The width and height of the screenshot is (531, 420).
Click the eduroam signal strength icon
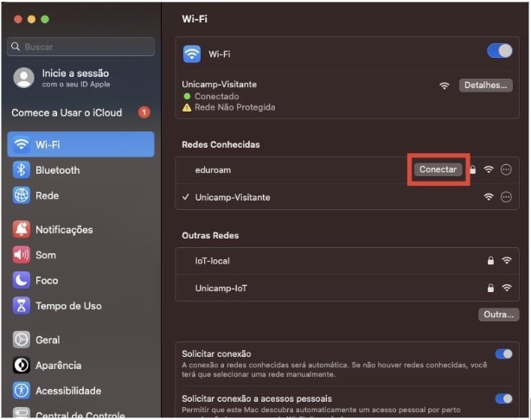pos(489,169)
